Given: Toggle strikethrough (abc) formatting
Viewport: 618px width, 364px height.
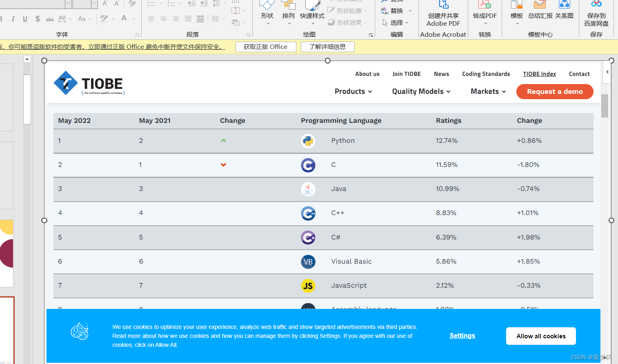Looking at the screenshot, I should (x=50, y=19).
